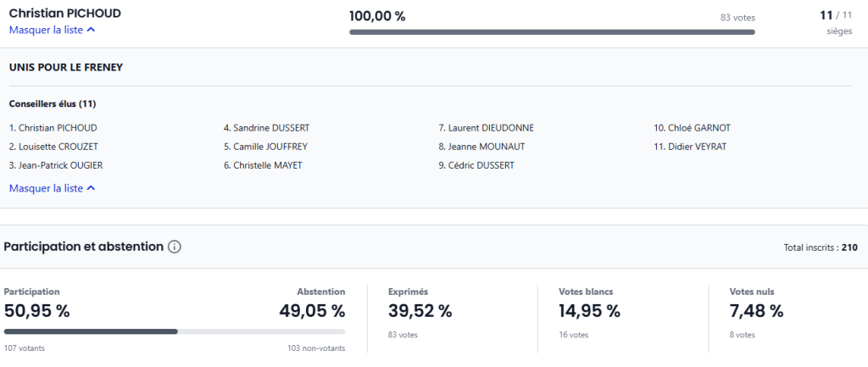Click Masquer la liste below the councillor names
This screenshot has height=367, width=868.
pos(52,188)
